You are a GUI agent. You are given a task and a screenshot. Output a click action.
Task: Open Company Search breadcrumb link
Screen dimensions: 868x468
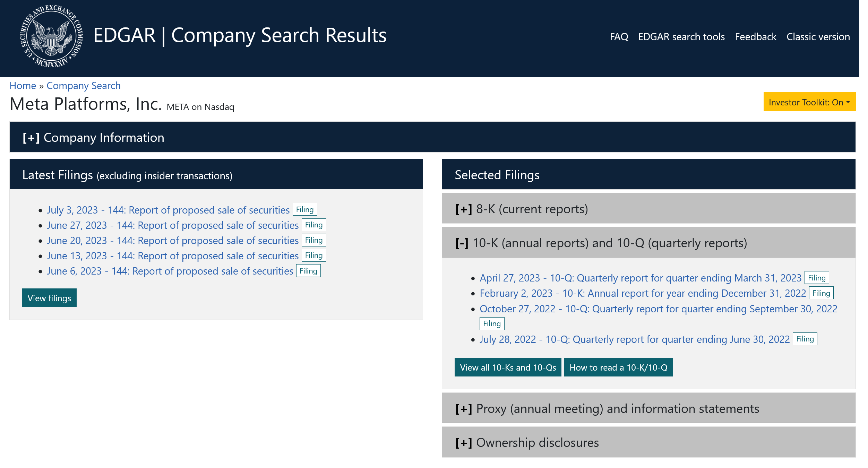point(84,86)
